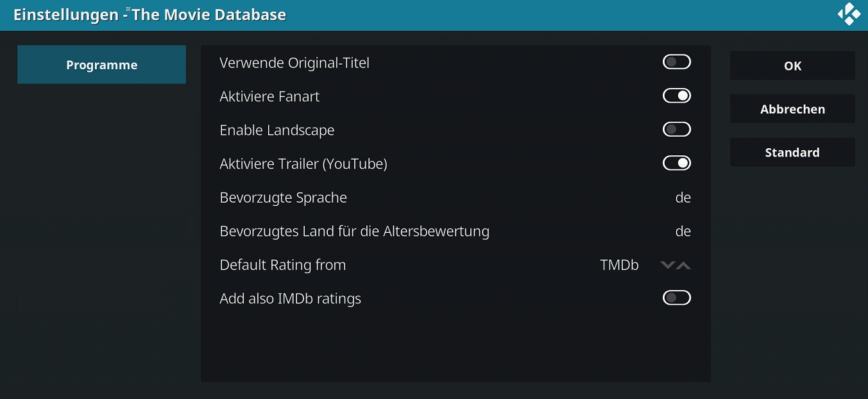
Task: Open Bevorzugte Sprache value 'de'
Action: click(x=683, y=198)
